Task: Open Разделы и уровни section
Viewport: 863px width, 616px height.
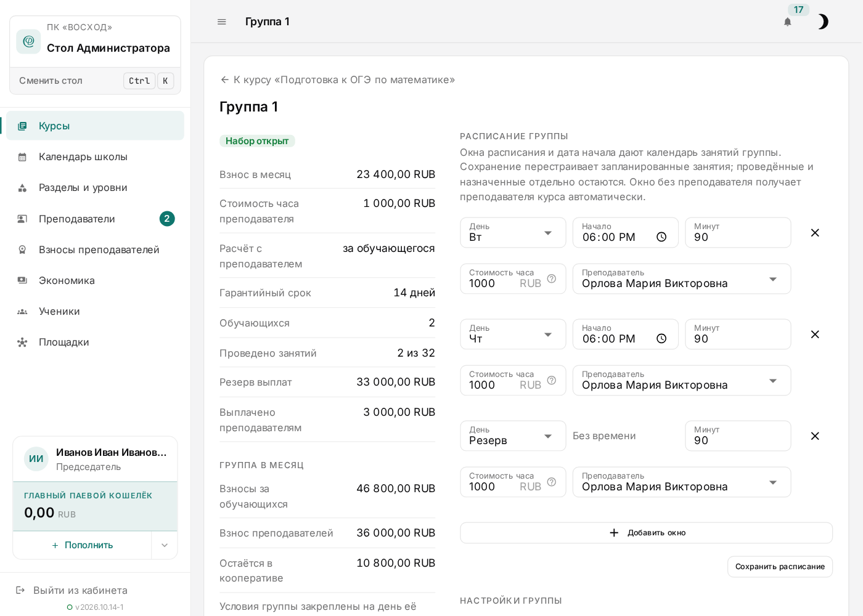Action: point(95,187)
